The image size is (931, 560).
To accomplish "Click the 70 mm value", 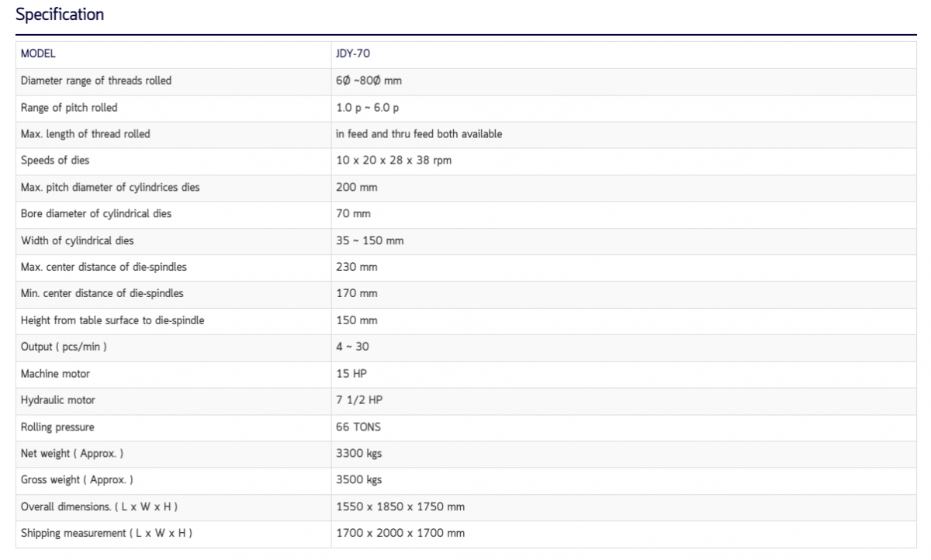I will 353,214.
